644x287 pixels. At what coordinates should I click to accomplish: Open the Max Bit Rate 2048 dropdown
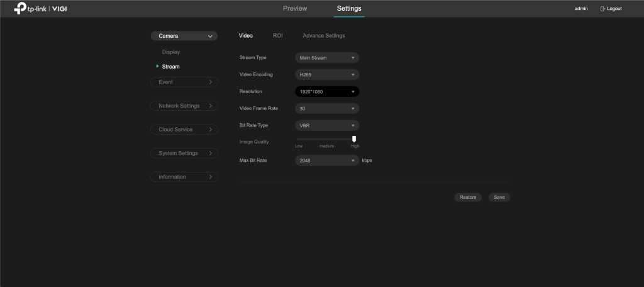tap(327, 160)
